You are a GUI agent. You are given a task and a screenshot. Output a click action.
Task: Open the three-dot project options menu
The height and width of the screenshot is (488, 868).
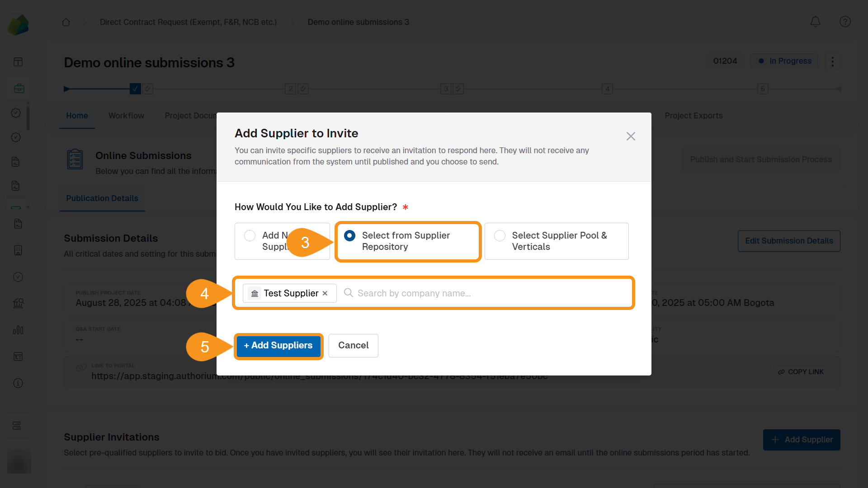click(x=832, y=61)
